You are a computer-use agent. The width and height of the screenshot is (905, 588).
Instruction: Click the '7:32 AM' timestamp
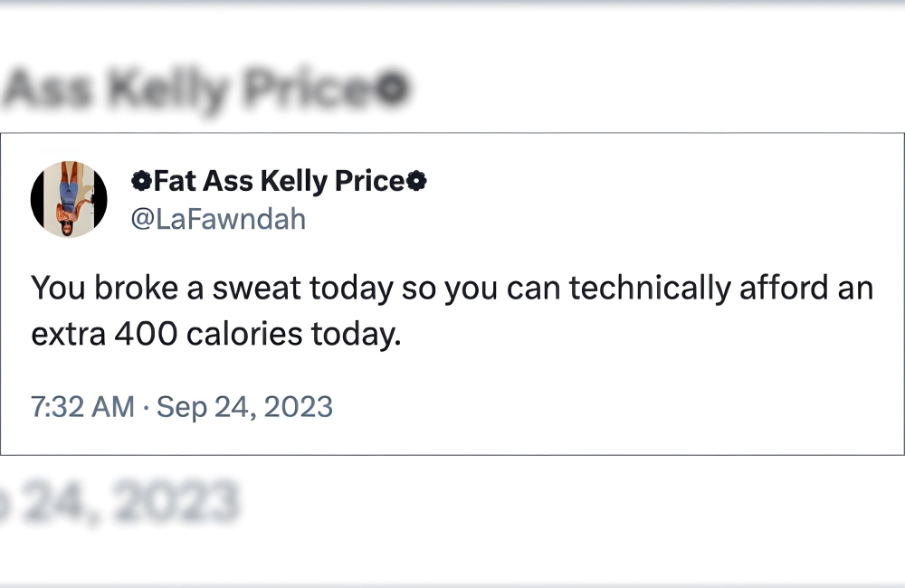[82, 406]
